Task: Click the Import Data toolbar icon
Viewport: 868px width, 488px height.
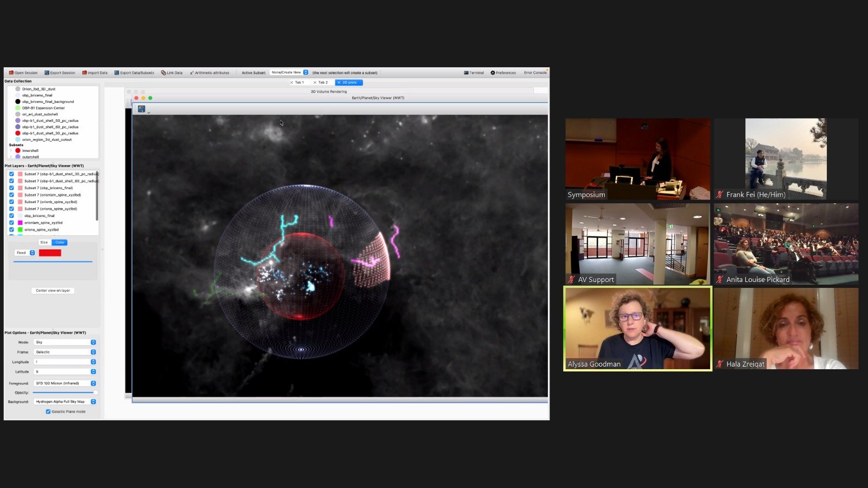Action: [85, 73]
